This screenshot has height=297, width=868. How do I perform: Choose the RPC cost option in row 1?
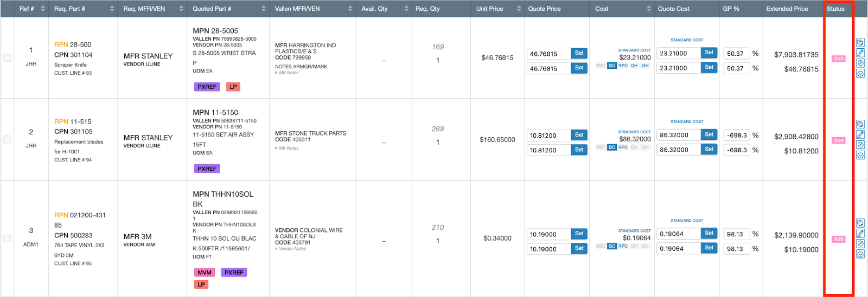(623, 66)
